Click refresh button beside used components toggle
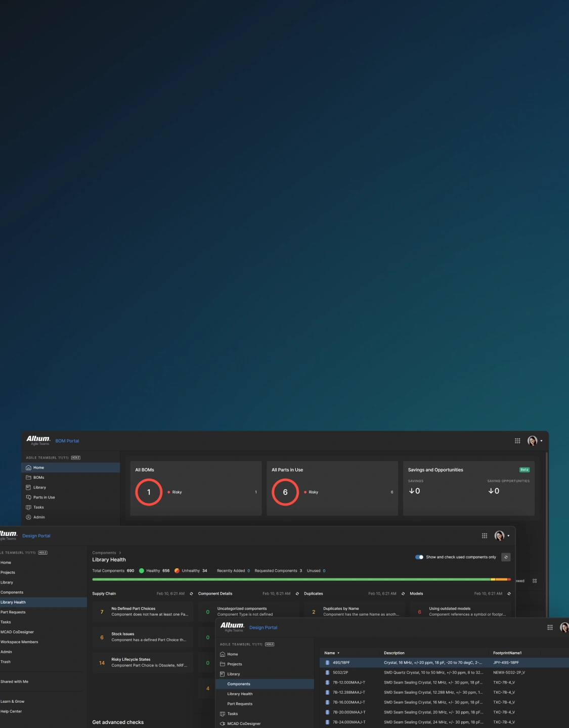 pos(506,557)
